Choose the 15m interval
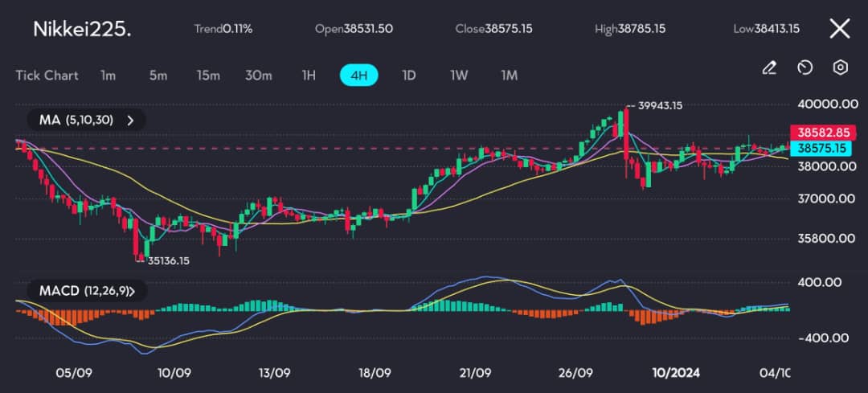Screen dimensions: 868x393 click(x=208, y=76)
